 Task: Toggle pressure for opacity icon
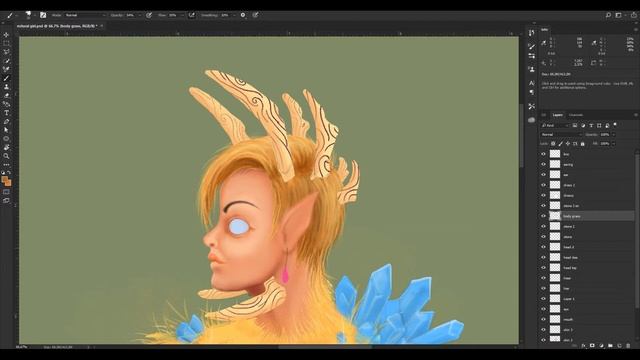point(149,15)
